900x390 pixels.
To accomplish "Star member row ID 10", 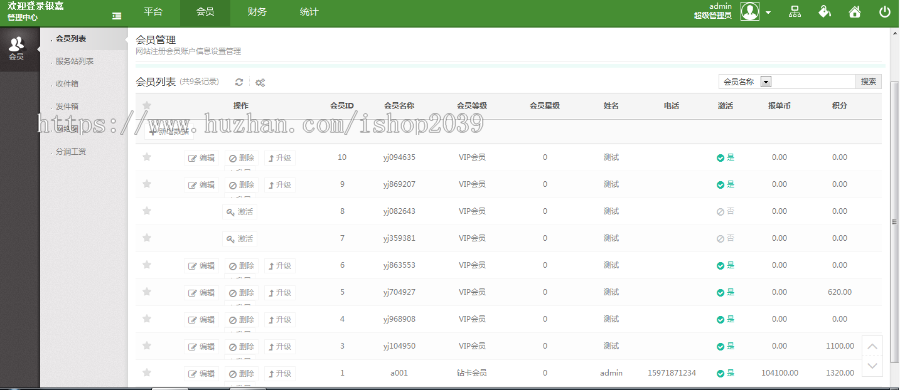I will tap(147, 157).
